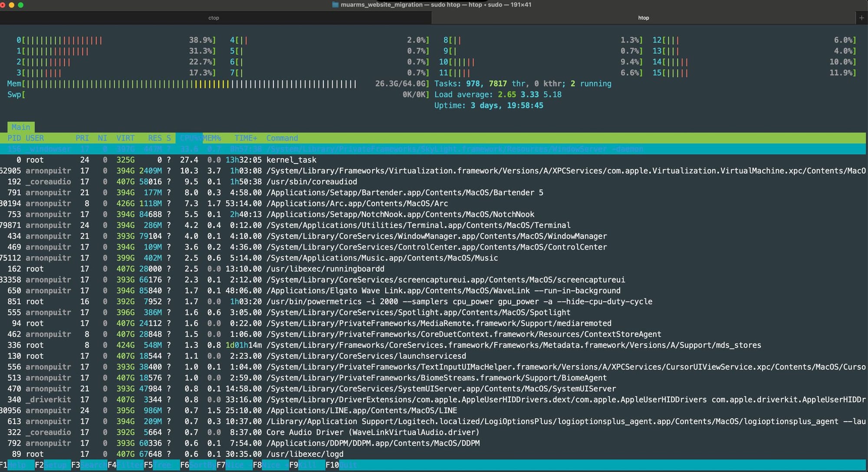The width and height of the screenshot is (868, 472).
Task: Click the CPU 0 usage meter
Action: click(x=116, y=40)
